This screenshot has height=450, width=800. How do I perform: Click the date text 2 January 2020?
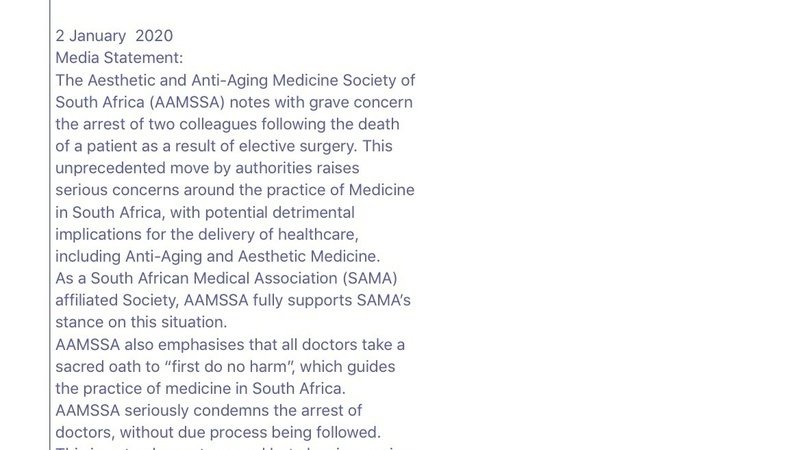pos(114,36)
